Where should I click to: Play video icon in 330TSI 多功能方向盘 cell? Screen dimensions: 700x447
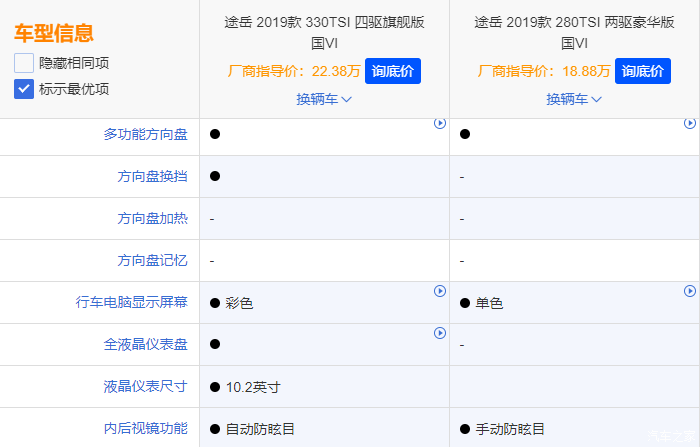(440, 123)
